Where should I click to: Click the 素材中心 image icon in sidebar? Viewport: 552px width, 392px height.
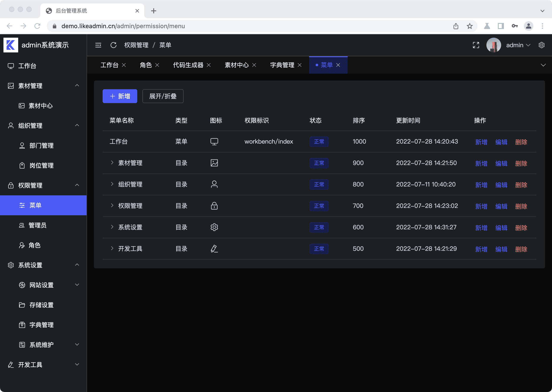[x=22, y=105]
